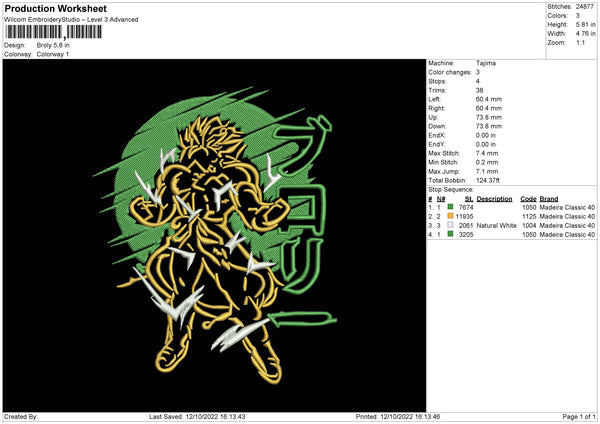Click the 'Natural White' description
Screen dimensions: 600x424
[496, 225]
